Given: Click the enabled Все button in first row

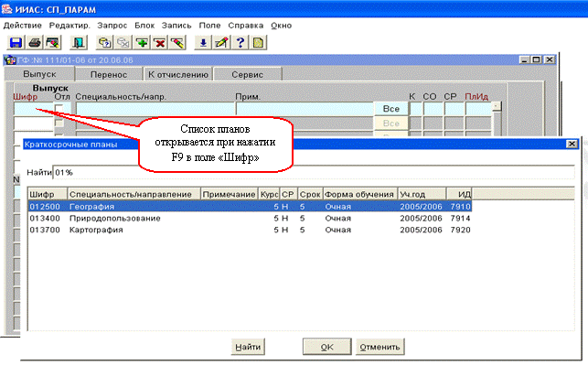Looking at the screenshot, I should (x=390, y=109).
